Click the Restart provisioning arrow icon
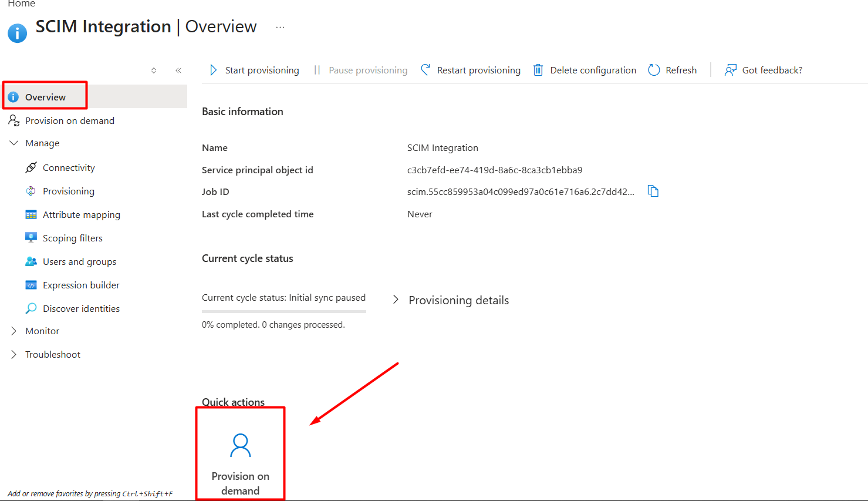Image resolution: width=868 pixels, height=501 pixels. click(425, 70)
